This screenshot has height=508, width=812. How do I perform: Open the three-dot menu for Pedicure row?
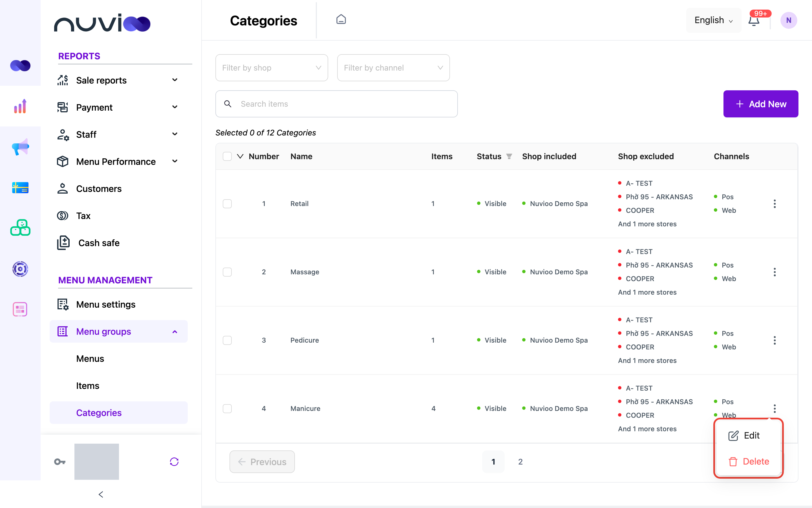[775, 340]
